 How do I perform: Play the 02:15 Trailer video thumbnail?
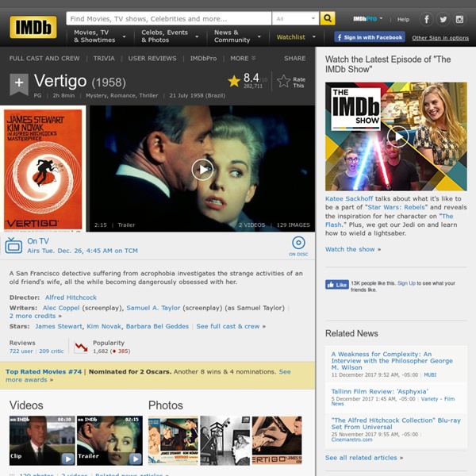click(109, 441)
